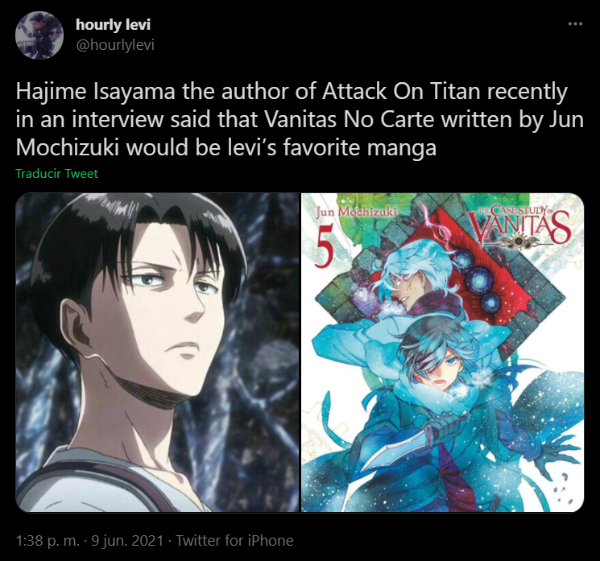
Task: Click the 1:38 p. m. timestamp
Action: 48,541
